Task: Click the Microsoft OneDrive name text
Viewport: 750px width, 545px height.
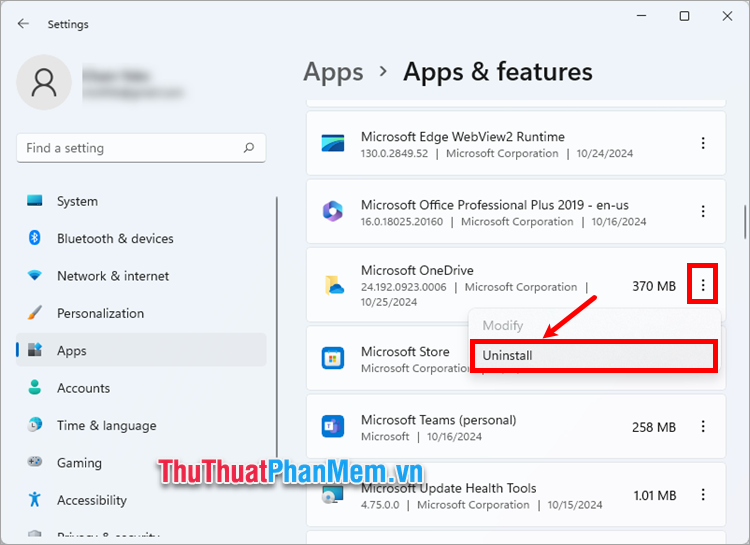Action: [x=417, y=270]
